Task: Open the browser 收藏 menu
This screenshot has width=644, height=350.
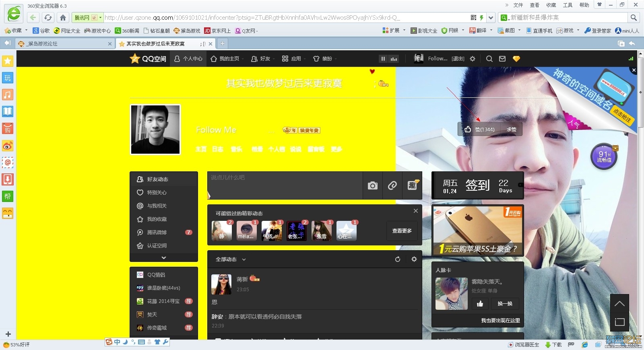Action: (551, 5)
